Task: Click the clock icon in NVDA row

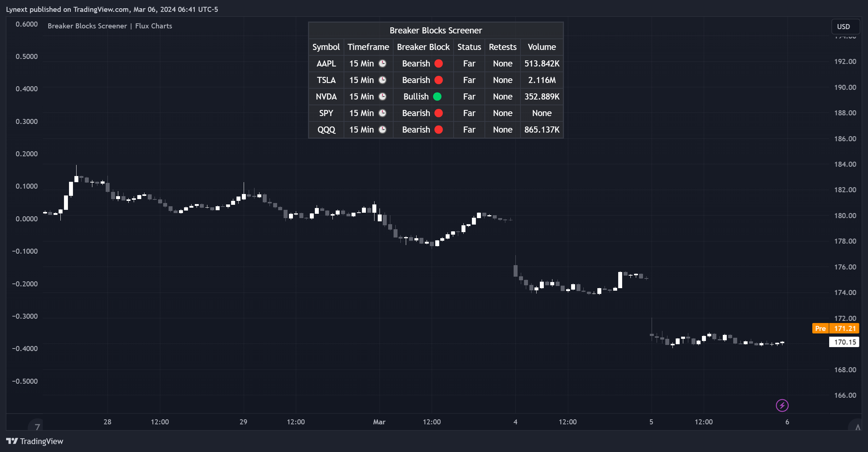Action: (382, 96)
